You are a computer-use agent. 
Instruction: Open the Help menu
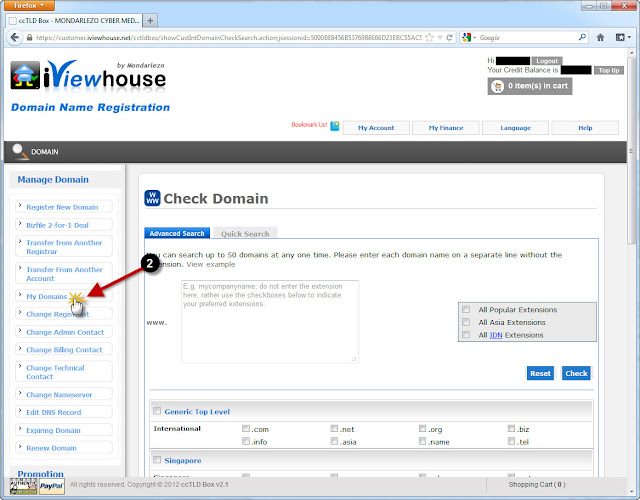tap(585, 128)
